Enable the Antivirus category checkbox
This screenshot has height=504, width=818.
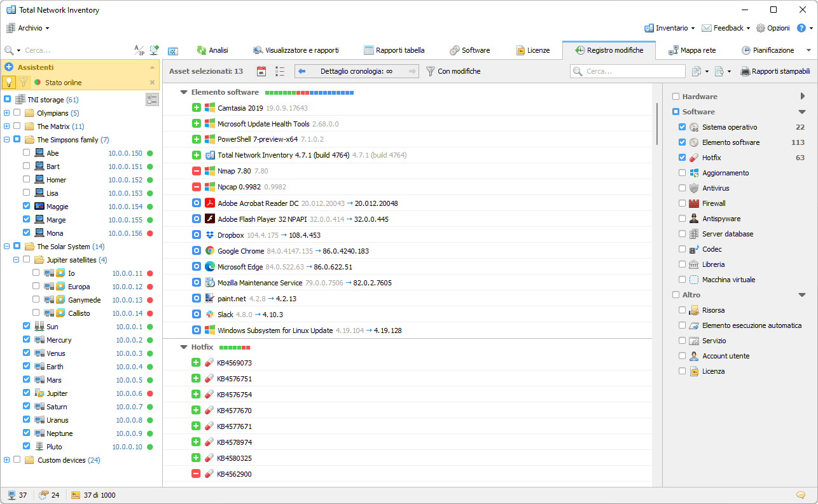click(x=683, y=188)
